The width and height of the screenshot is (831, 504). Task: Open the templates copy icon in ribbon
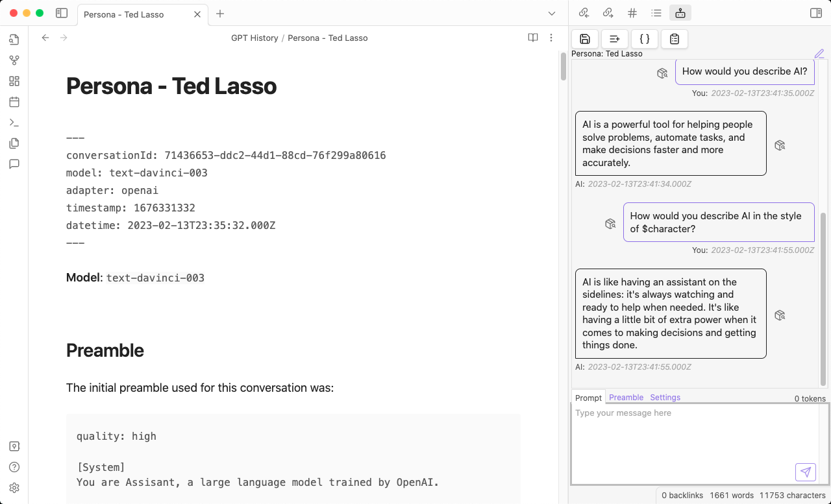pos(14,143)
